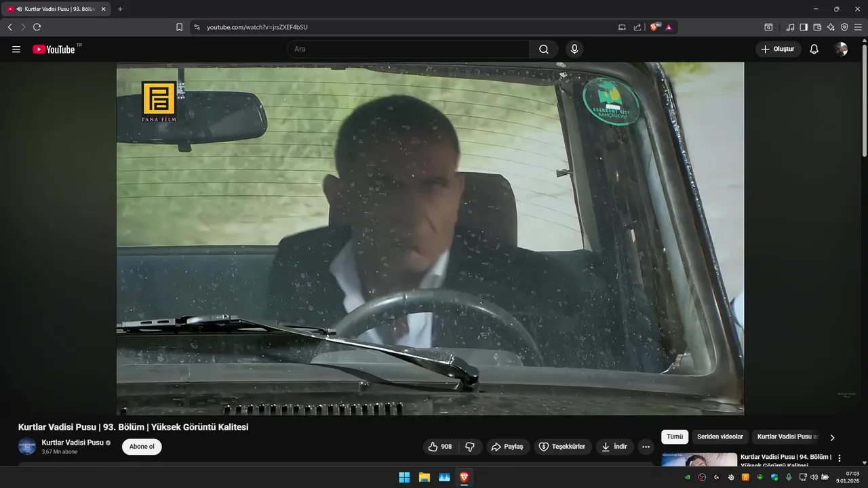
Task: Click the address bar URL
Action: (257, 27)
